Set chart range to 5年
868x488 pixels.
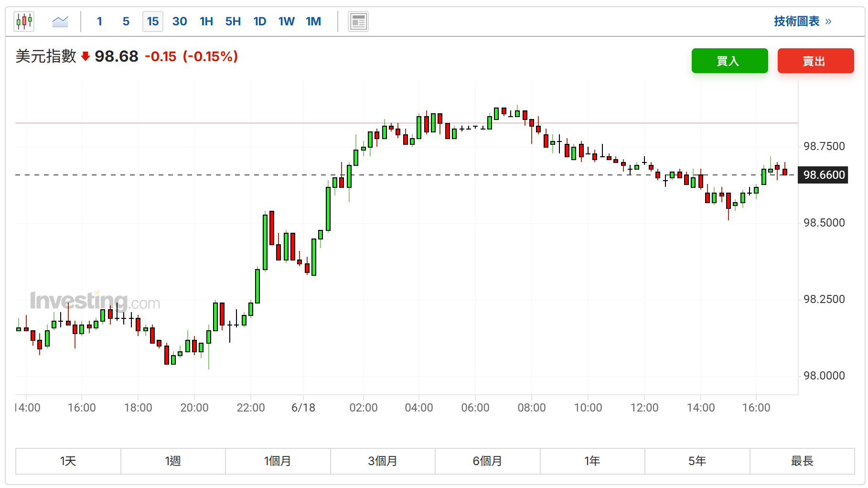pyautogui.click(x=697, y=461)
